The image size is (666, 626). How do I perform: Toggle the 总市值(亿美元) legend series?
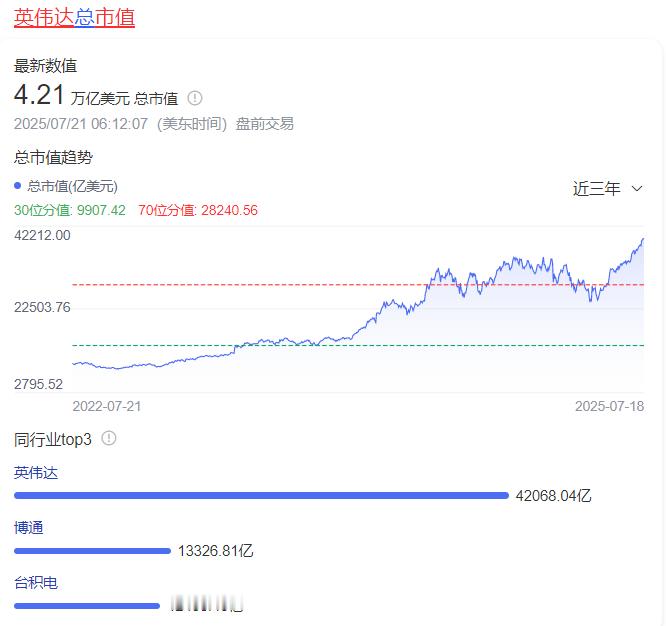pos(66,186)
